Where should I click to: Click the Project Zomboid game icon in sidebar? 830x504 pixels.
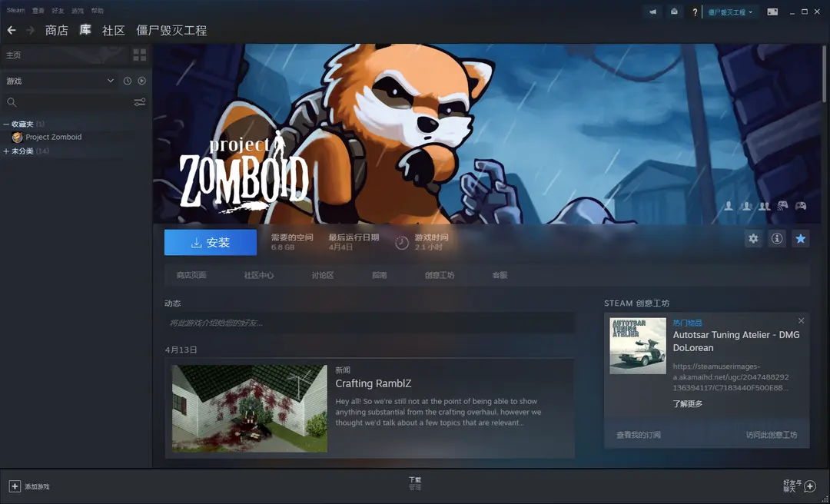coord(18,137)
